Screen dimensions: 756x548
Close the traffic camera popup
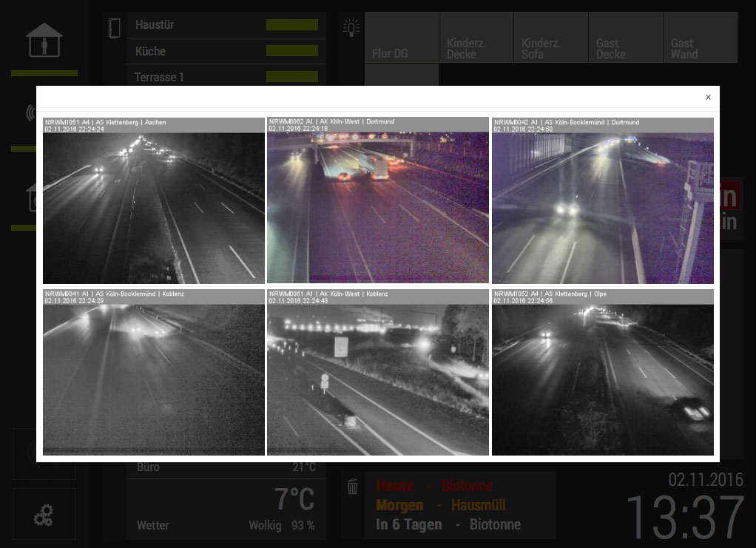coord(708,98)
